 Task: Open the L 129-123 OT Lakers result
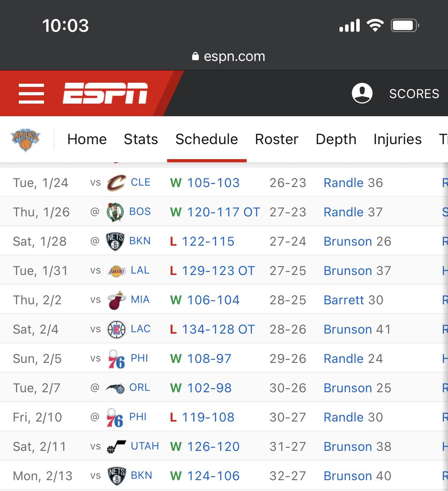[x=218, y=271]
